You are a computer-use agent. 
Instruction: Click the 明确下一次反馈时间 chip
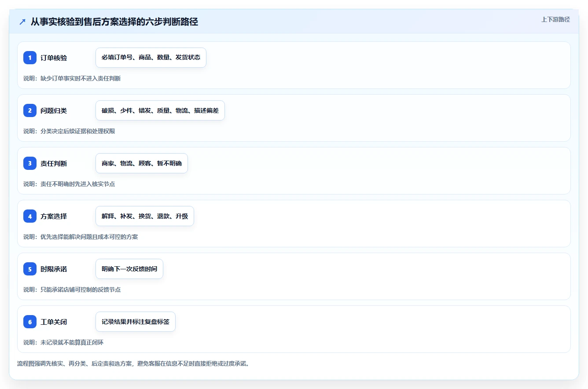point(129,269)
